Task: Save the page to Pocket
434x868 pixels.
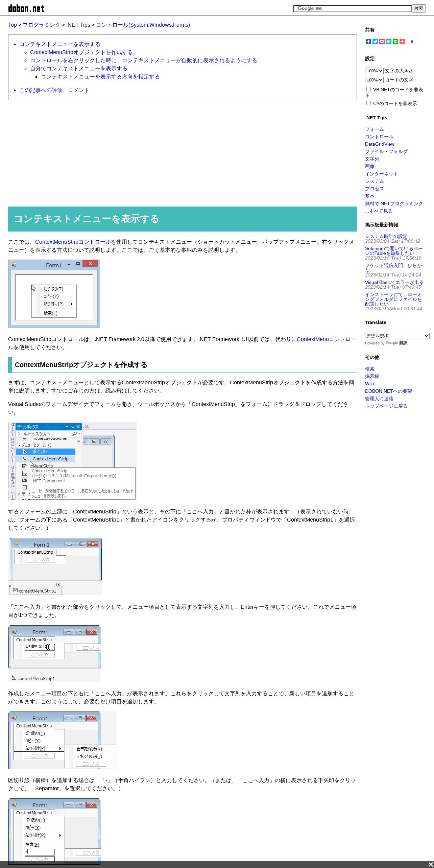Action: 382,42
